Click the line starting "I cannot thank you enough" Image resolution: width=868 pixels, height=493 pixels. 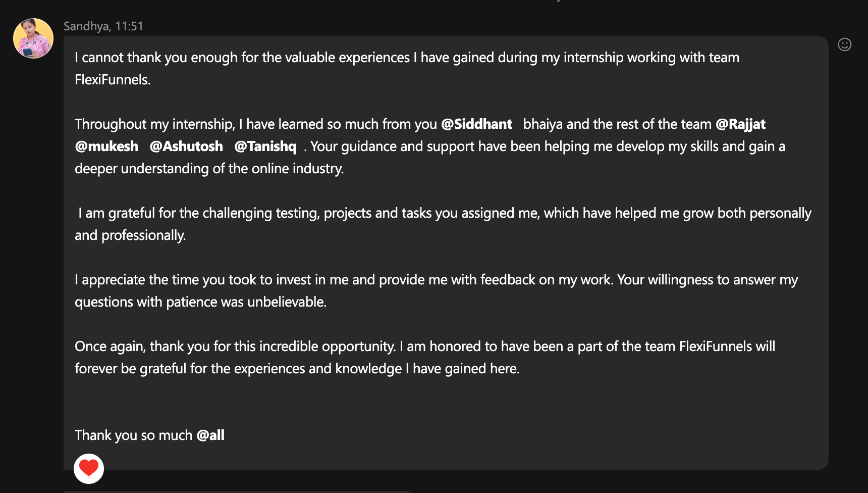406,58
